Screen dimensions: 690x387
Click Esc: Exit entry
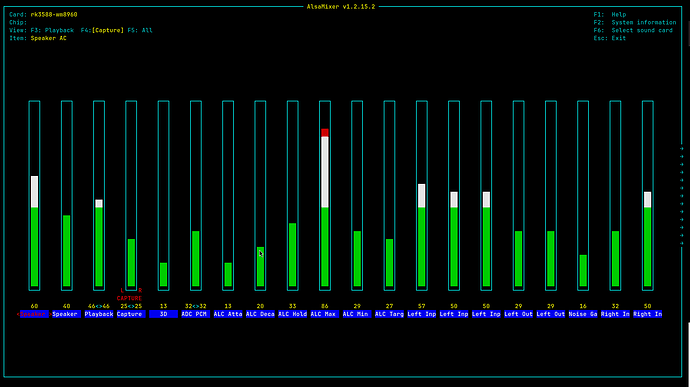609,38
